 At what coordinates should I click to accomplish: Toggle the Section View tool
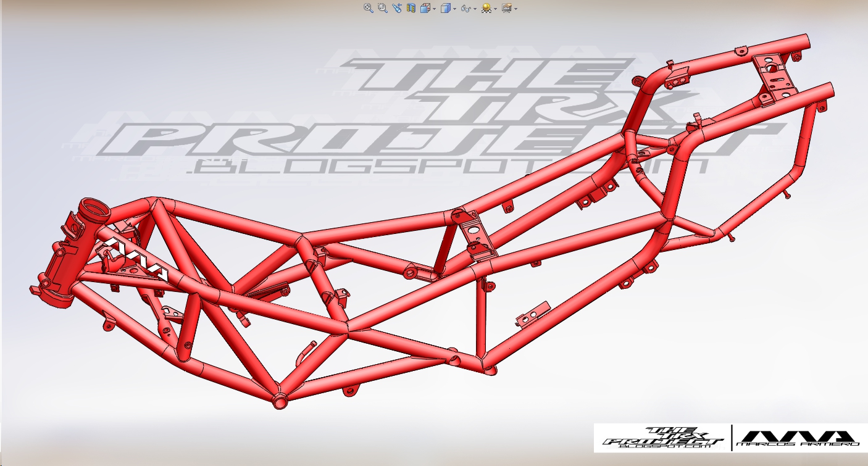coord(411,8)
